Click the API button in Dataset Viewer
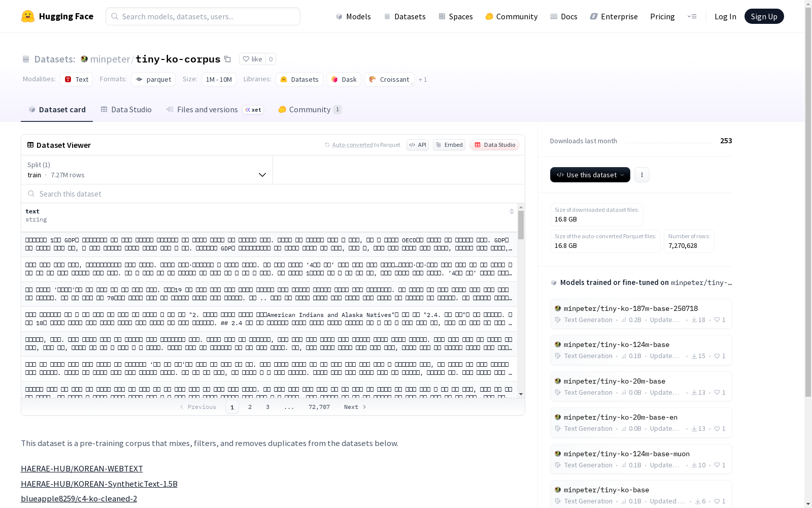The height and width of the screenshot is (508, 812). click(x=418, y=145)
